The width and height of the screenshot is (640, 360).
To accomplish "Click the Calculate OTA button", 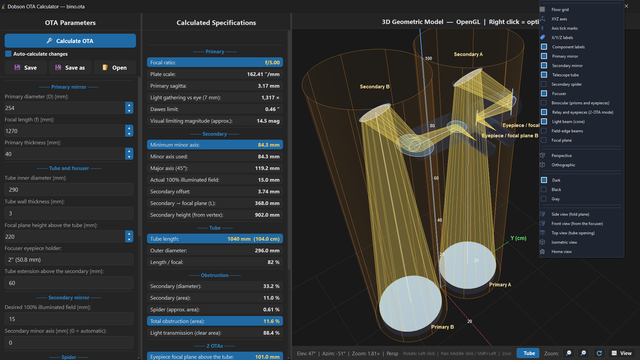I will pos(70,41).
